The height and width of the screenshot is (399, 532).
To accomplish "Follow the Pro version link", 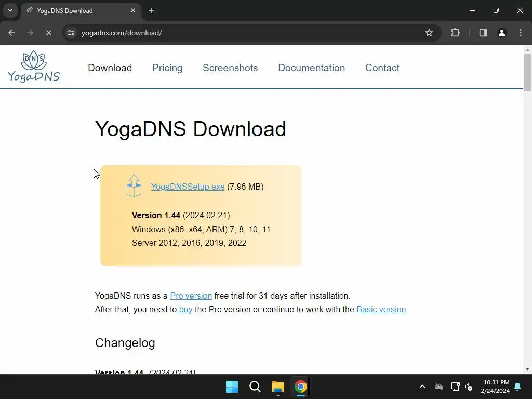I will [x=191, y=296].
